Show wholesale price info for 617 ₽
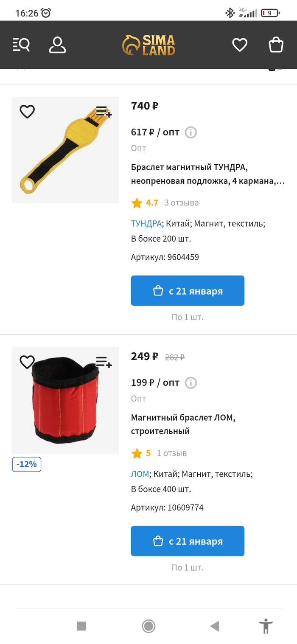 tap(191, 132)
